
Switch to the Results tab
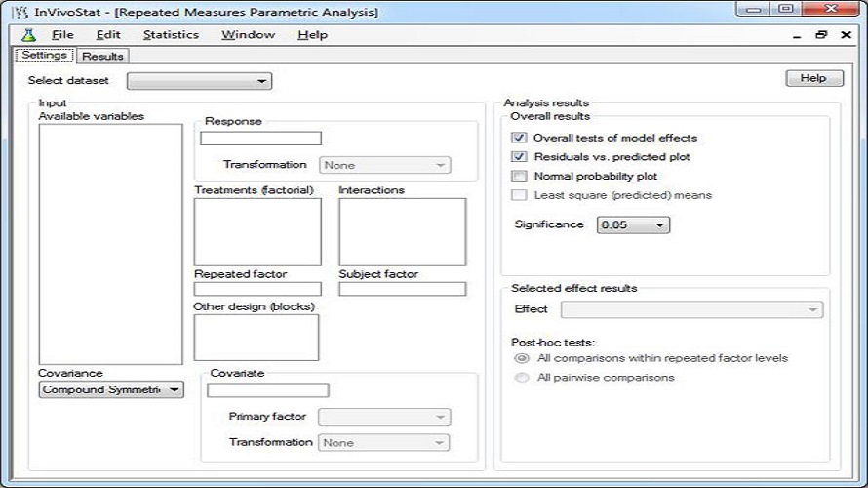coord(102,56)
